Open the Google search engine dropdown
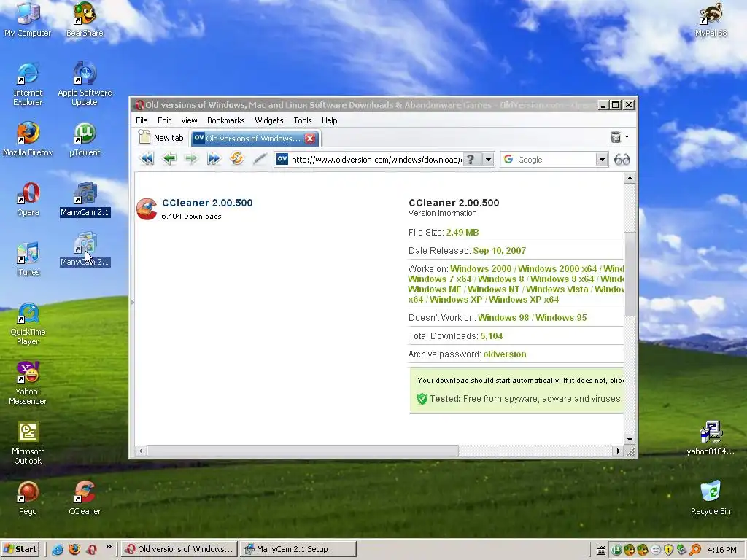 [602, 160]
